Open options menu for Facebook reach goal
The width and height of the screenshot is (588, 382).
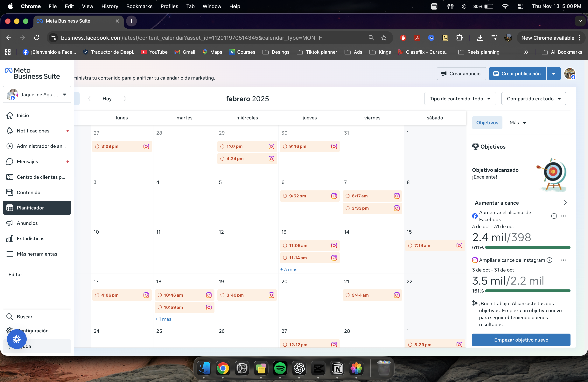(563, 216)
